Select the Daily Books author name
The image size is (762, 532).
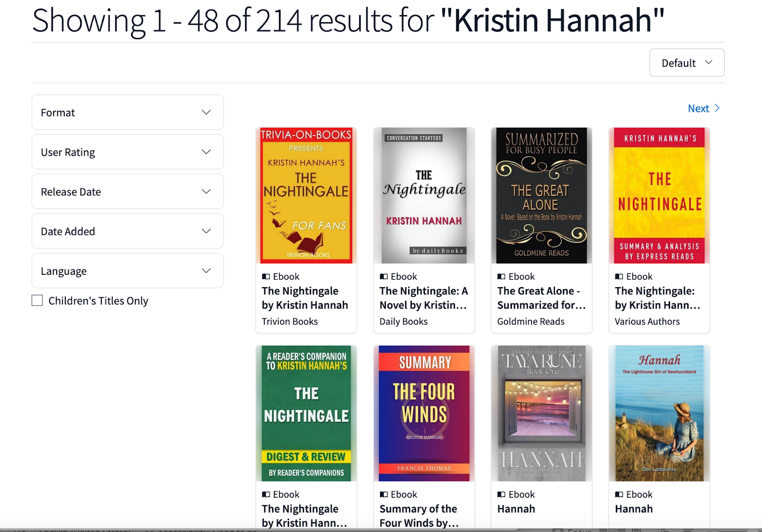pos(403,321)
